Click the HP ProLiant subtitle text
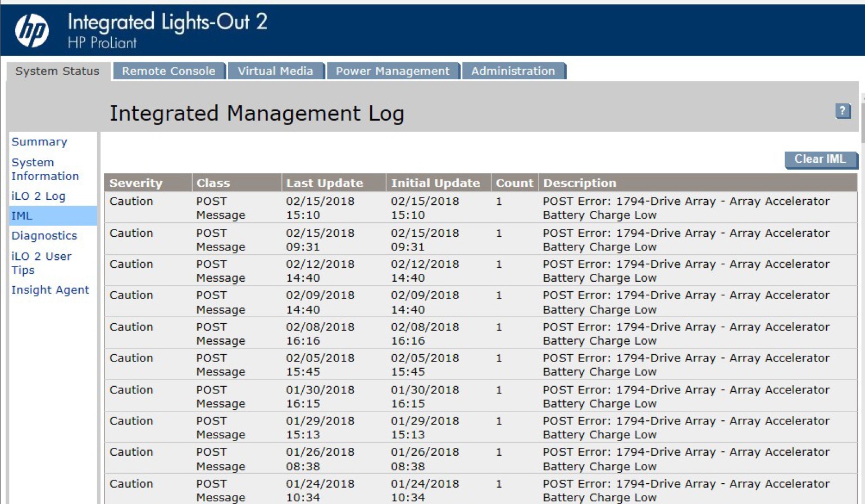Screen dimensions: 865x504 click(x=102, y=43)
